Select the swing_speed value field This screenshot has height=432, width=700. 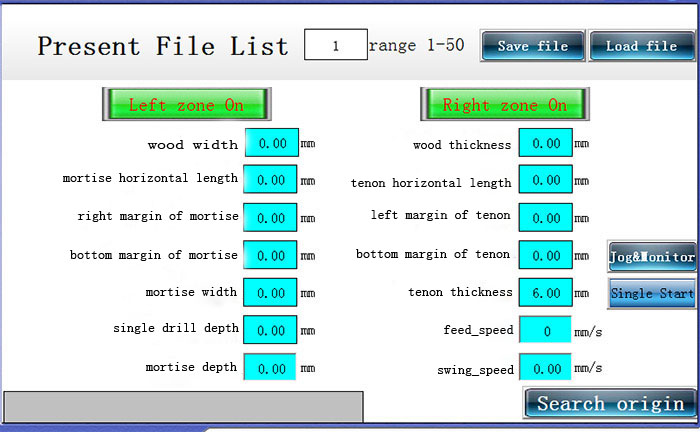tap(545, 367)
